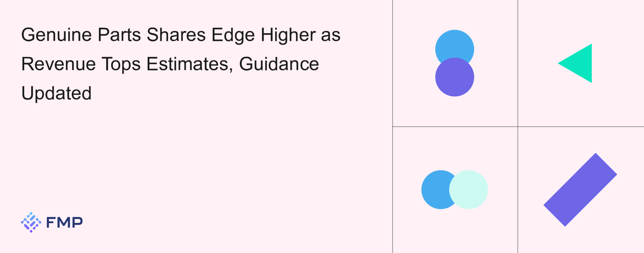Click the word "Parts" in the headline

click(x=119, y=35)
